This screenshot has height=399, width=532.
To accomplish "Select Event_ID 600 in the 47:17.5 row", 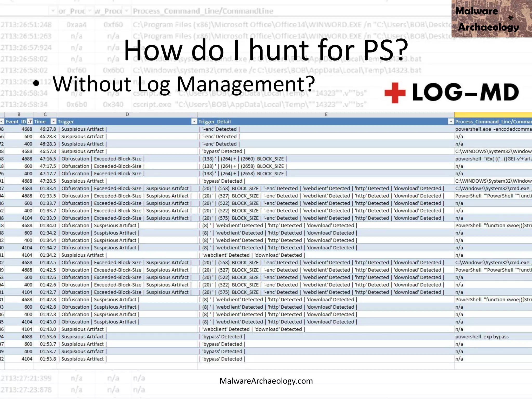I will point(19,166).
